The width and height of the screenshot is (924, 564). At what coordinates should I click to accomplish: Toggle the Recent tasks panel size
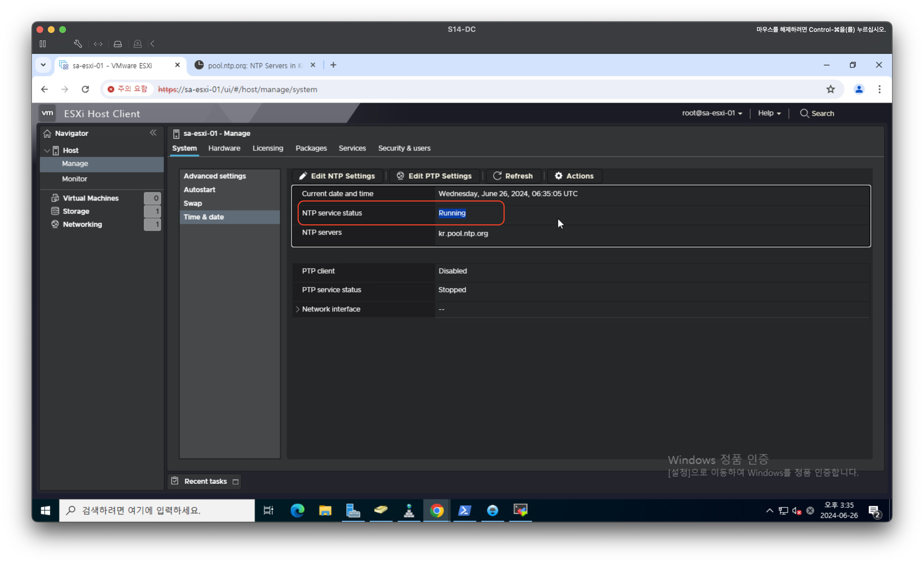coord(236,482)
